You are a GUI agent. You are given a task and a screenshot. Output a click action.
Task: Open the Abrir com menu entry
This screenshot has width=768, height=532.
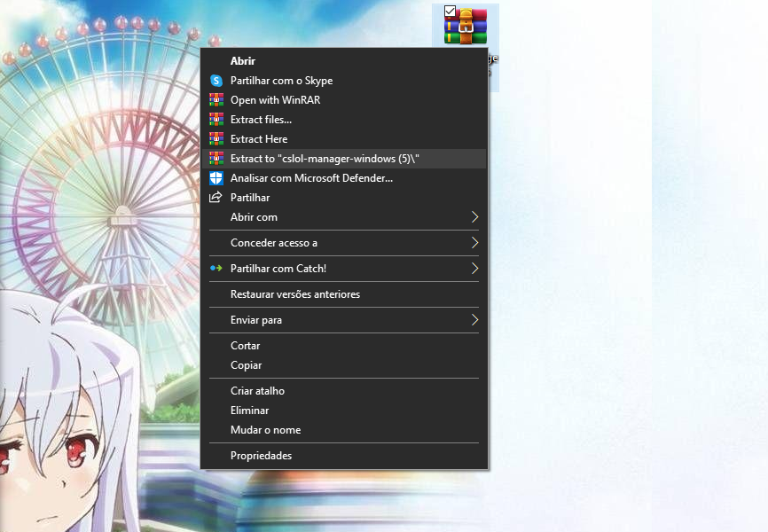[344, 217]
